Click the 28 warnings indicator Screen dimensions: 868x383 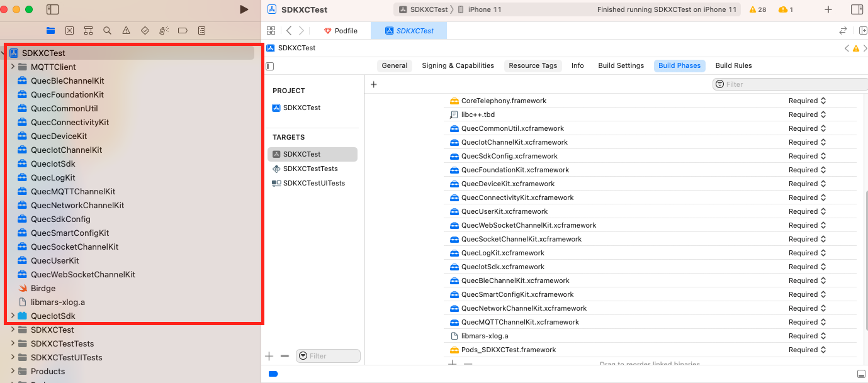[x=758, y=9]
